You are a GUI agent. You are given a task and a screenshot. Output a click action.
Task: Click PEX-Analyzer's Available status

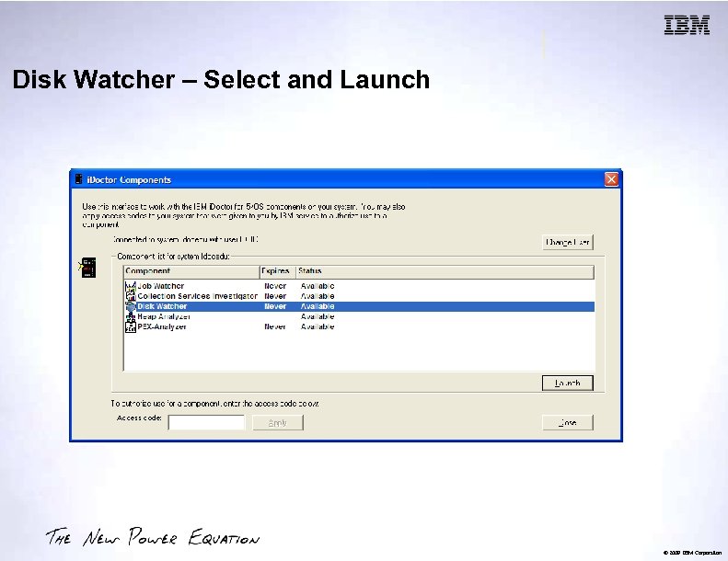click(x=318, y=326)
